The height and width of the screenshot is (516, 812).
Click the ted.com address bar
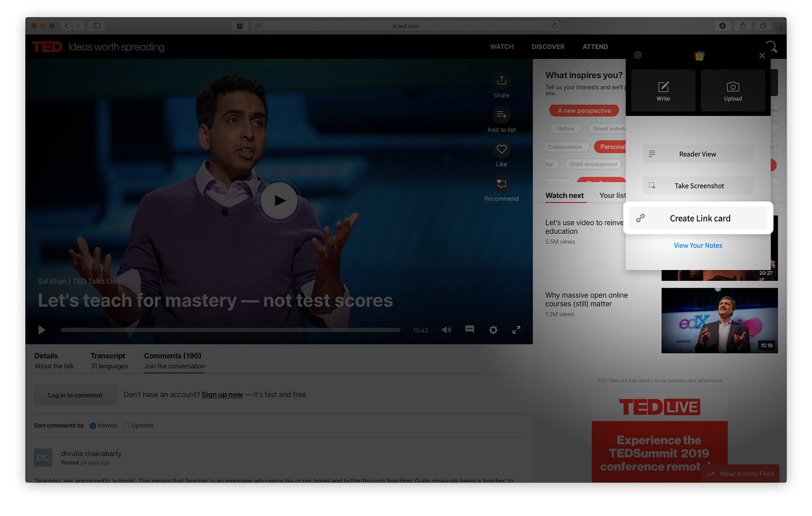point(406,26)
